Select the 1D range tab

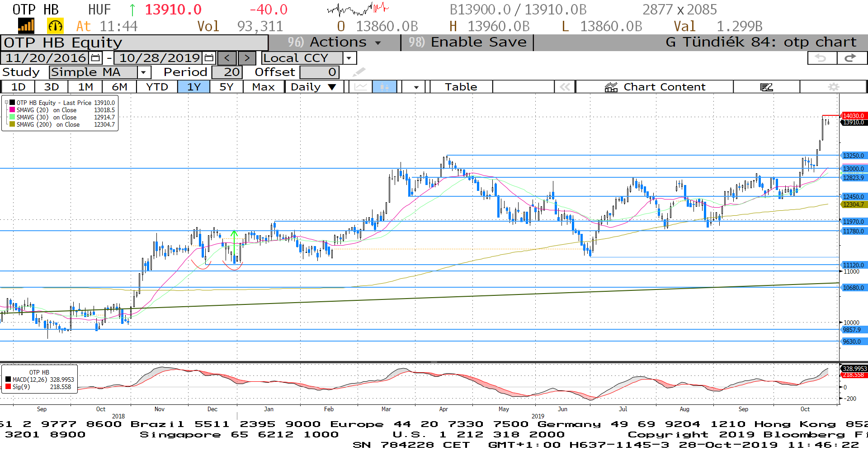click(18, 87)
